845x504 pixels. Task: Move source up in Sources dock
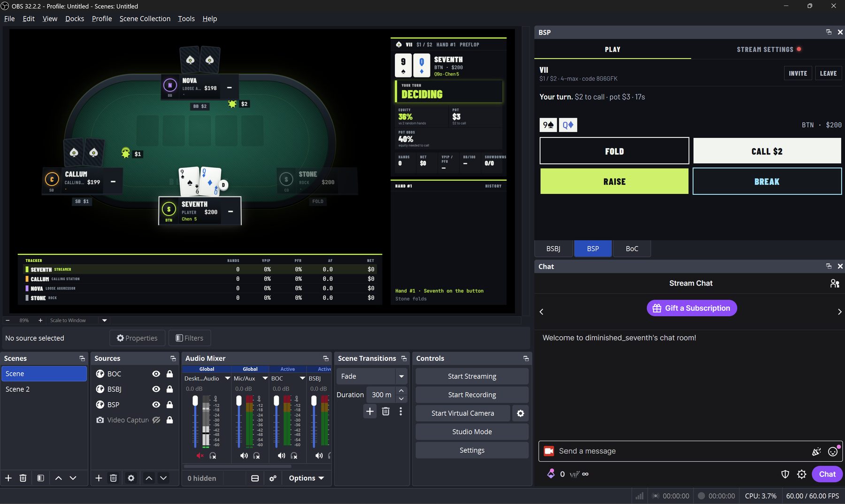pos(149,478)
